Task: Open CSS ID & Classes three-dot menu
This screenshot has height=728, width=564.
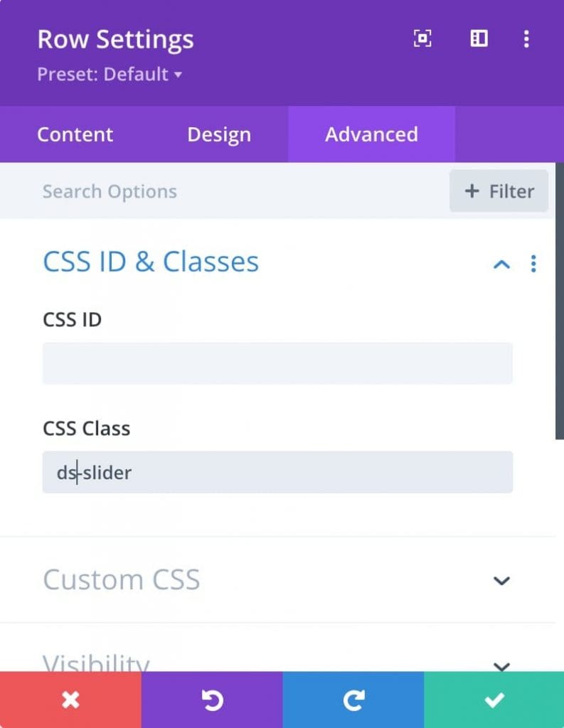Action: click(533, 264)
